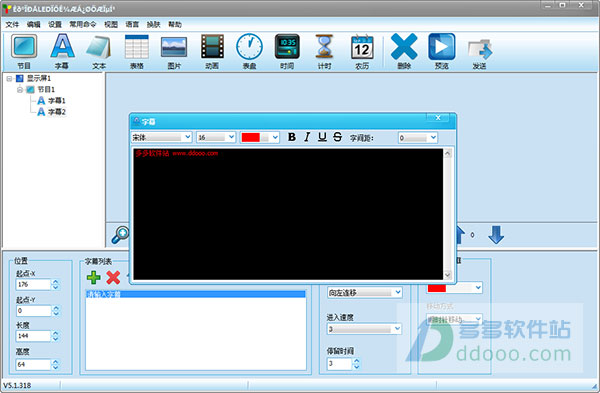The width and height of the screenshot is (600, 393).
Task: Click the green plus add-subtitle button
Action: click(94, 277)
